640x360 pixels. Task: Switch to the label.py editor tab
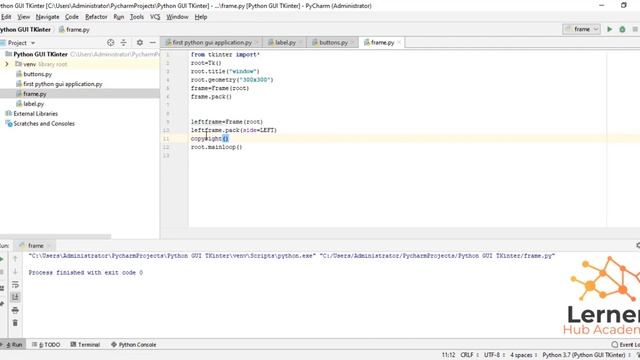coord(285,42)
